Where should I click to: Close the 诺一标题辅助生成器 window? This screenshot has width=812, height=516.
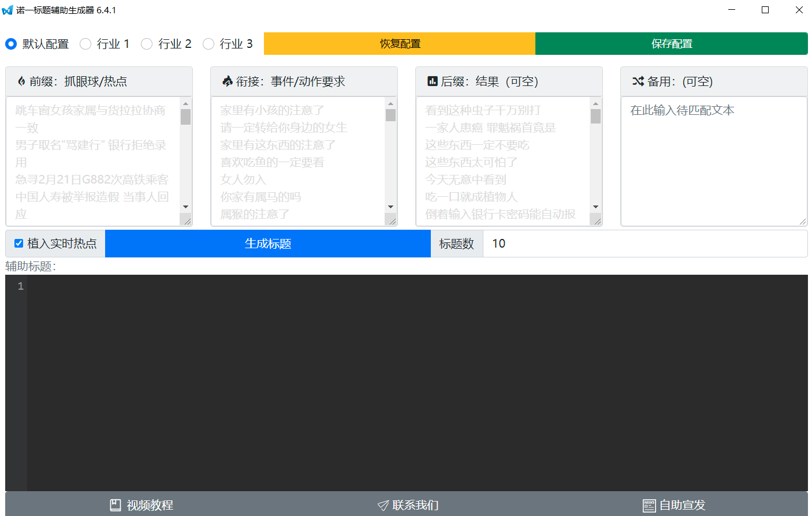(799, 10)
